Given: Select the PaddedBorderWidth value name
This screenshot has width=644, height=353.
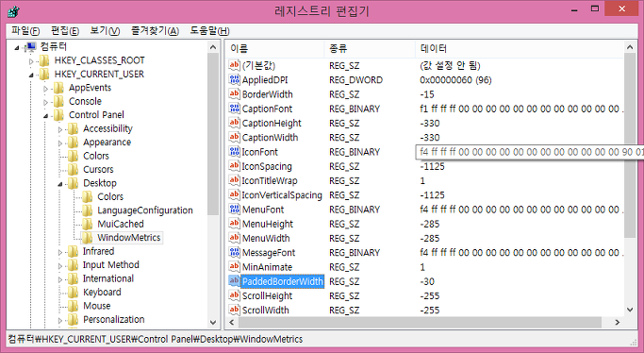Looking at the screenshot, I should tap(283, 281).
